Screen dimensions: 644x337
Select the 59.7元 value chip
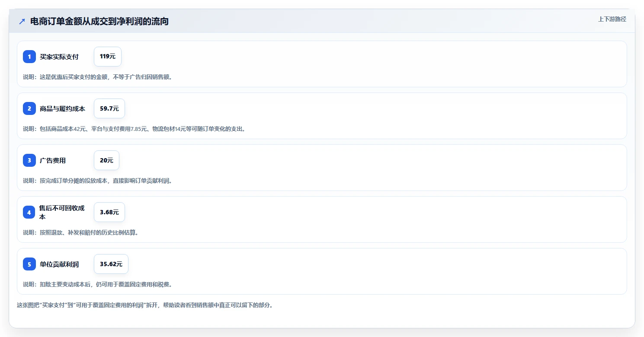point(109,108)
